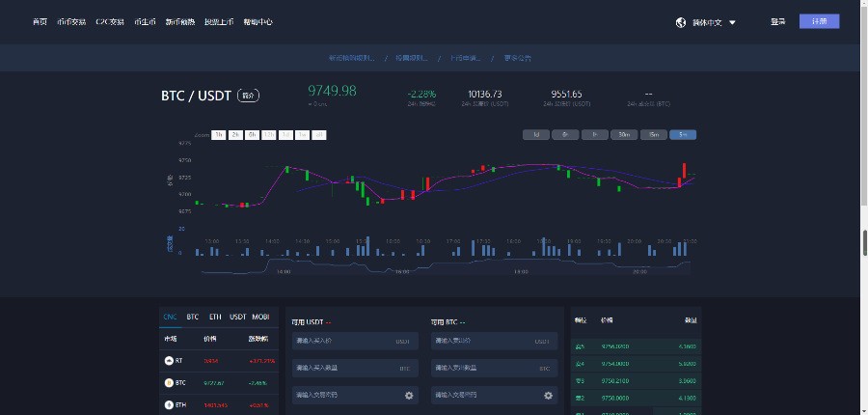Viewport: 868px width, 415px height.
Task: Click the 简介 badge beside BTC / USDT
Action: click(x=248, y=96)
